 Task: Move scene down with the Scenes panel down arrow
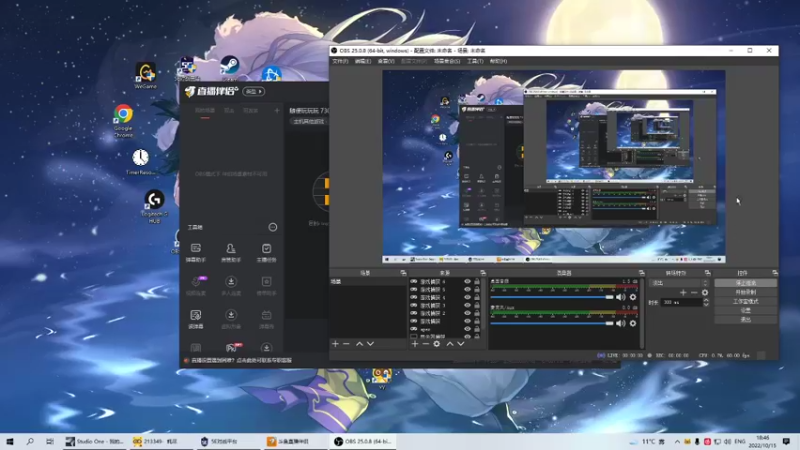pyautogui.click(x=370, y=344)
